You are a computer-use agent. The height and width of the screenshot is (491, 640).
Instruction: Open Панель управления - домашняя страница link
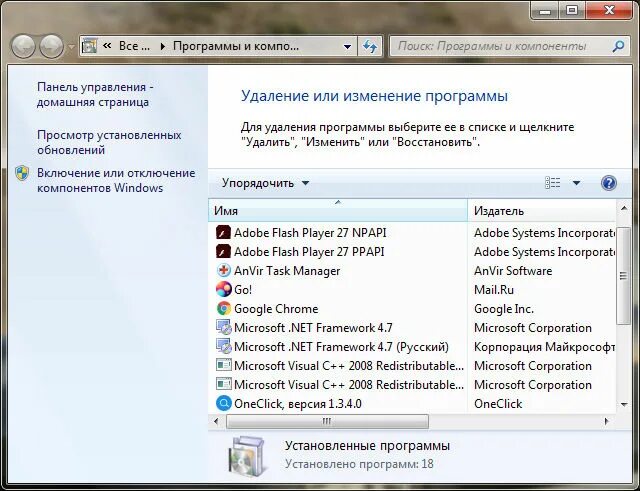[95, 94]
